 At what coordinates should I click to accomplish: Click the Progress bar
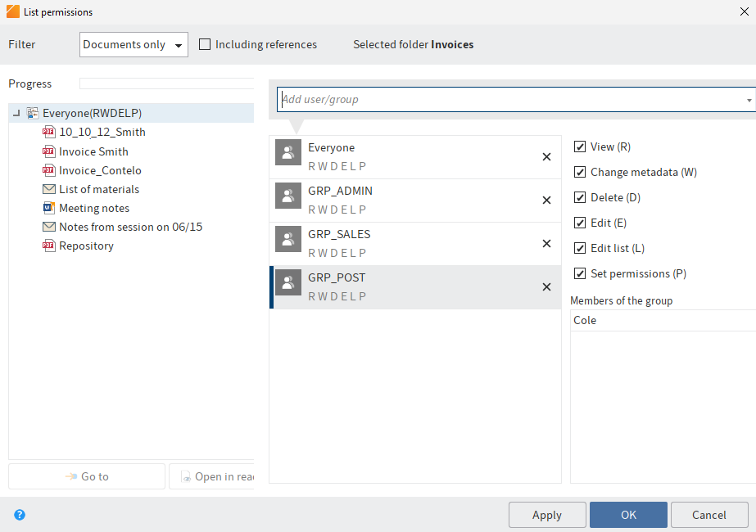pyautogui.click(x=166, y=83)
